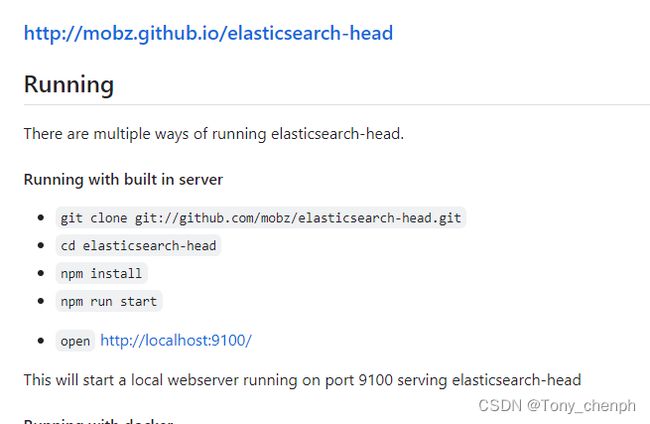Click the bullet point beside cd elasticsearch-head
Viewport: 650px width, 424px height.
coord(41,245)
